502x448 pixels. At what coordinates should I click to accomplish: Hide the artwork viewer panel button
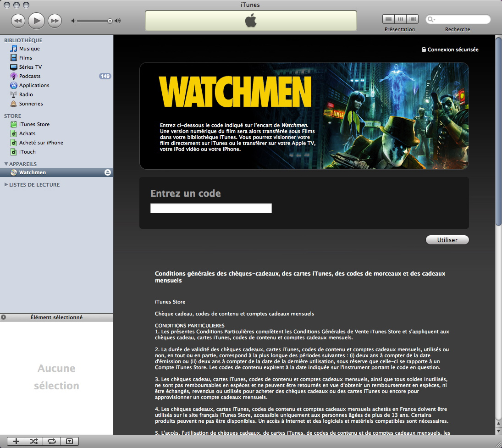[70, 441]
